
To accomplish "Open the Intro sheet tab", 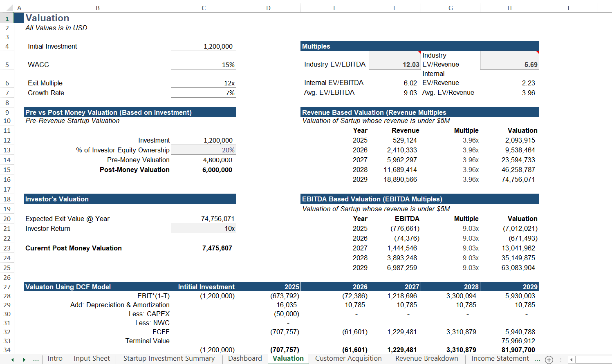I will coord(55,359).
